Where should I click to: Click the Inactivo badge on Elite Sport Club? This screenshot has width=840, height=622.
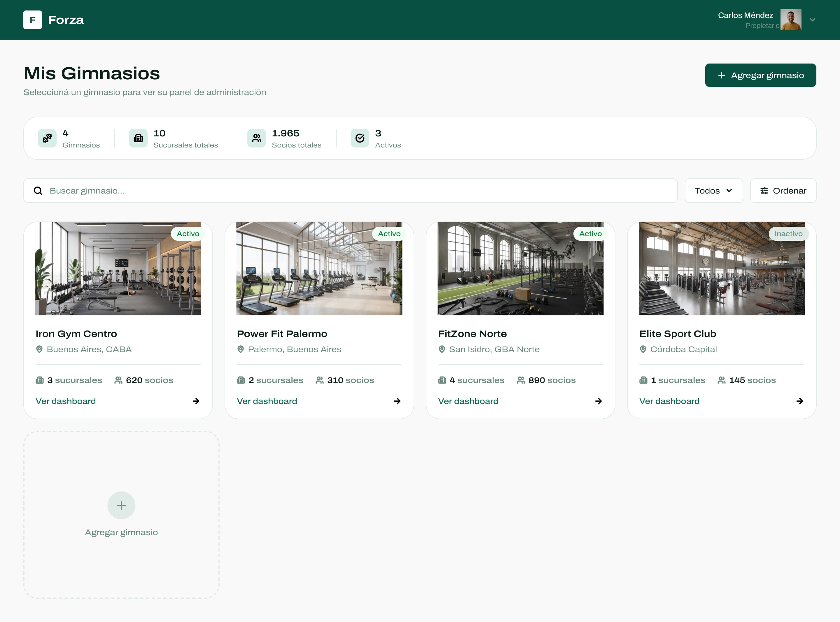[x=788, y=233]
